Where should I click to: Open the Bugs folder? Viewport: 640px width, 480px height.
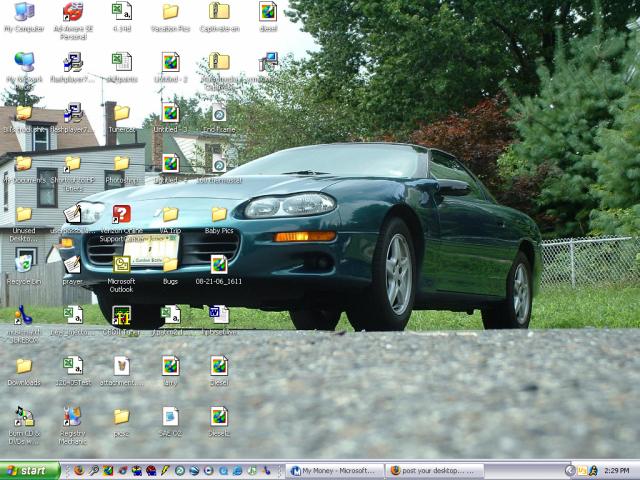[x=170, y=265]
